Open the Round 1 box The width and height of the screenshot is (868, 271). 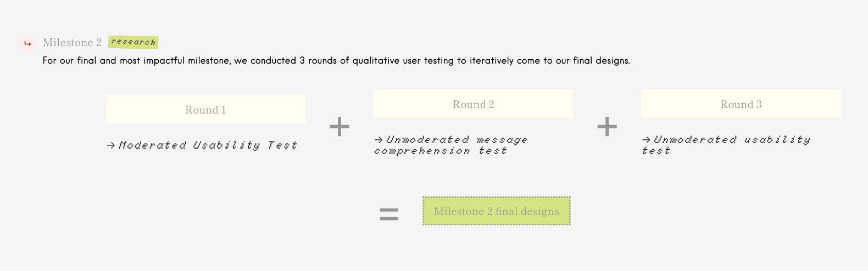point(205,109)
